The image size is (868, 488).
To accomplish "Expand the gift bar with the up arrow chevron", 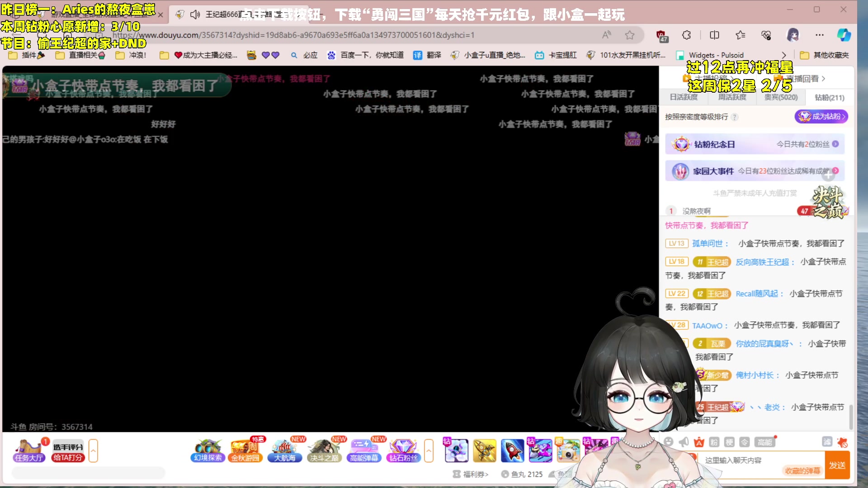I will (429, 450).
